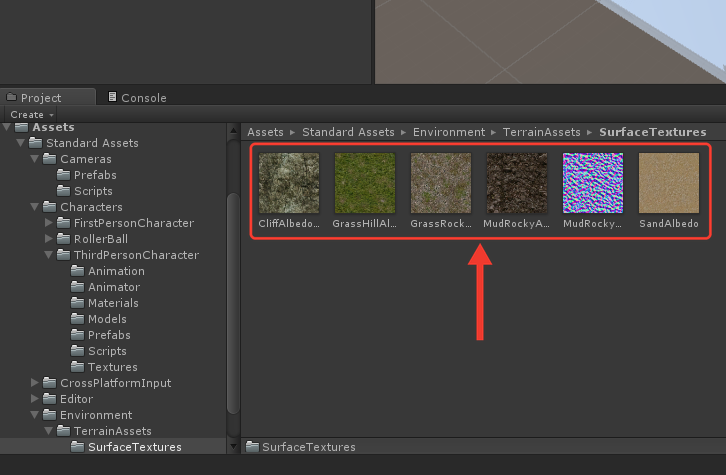Screen dimensions: 726x475
Task: Select the SandAlbedo texture thumbnail
Action: coord(669,183)
